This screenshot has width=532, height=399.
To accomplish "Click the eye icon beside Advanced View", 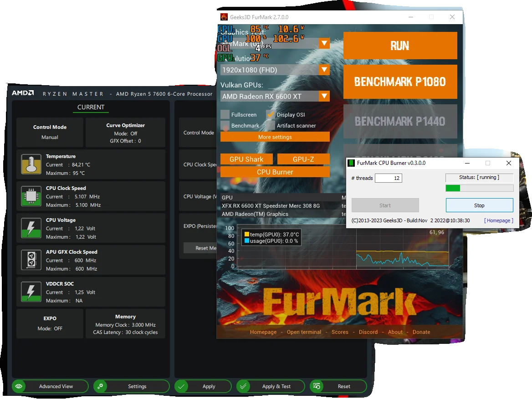I will pyautogui.click(x=19, y=386).
